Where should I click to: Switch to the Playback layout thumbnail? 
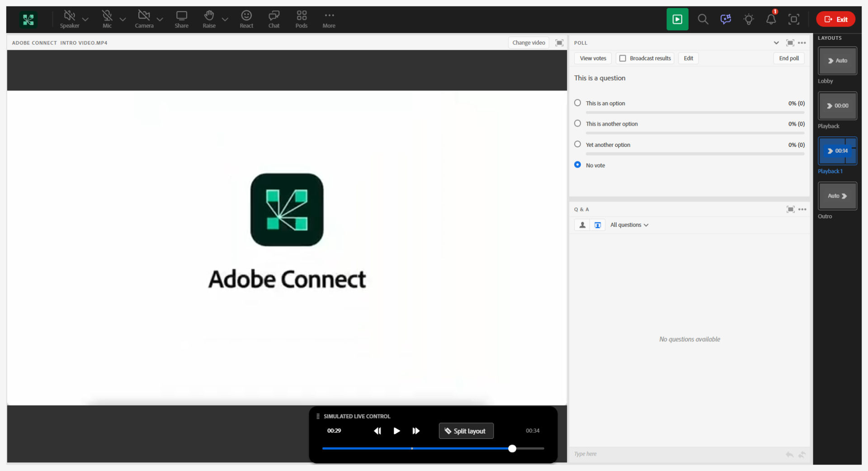pos(837,106)
